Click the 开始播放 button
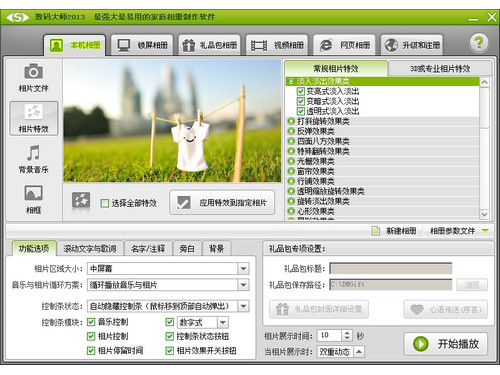The image size is (500, 375). (446, 344)
